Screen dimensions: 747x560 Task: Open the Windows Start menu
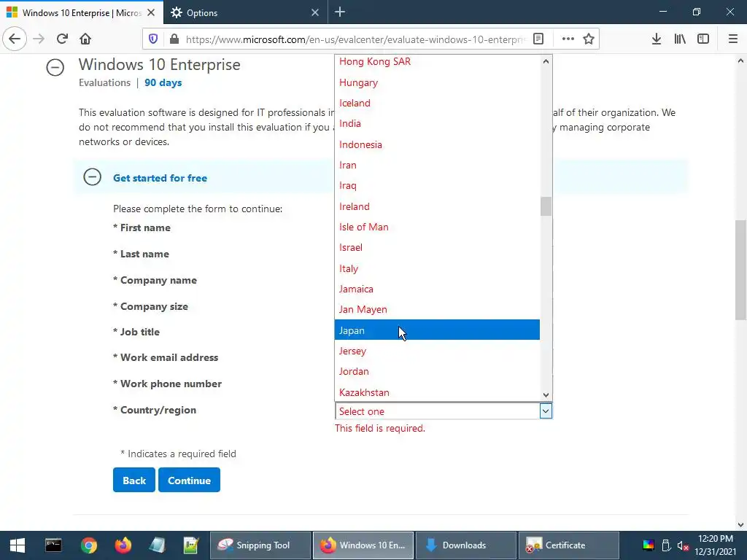[x=18, y=545]
